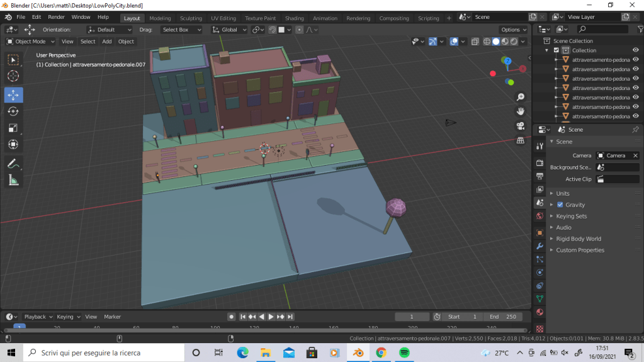The image size is (644, 362).
Task: Switch to orthographic grid view icon
Action: pyautogui.click(x=521, y=140)
